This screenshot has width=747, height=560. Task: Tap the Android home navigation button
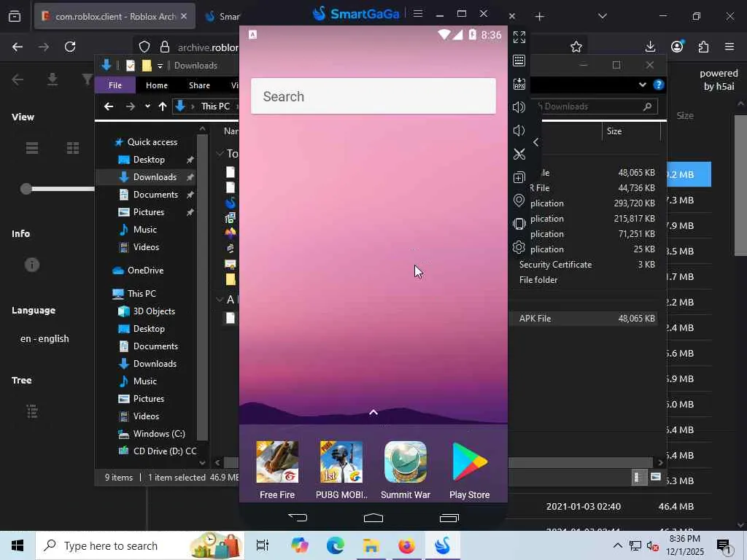click(x=373, y=518)
